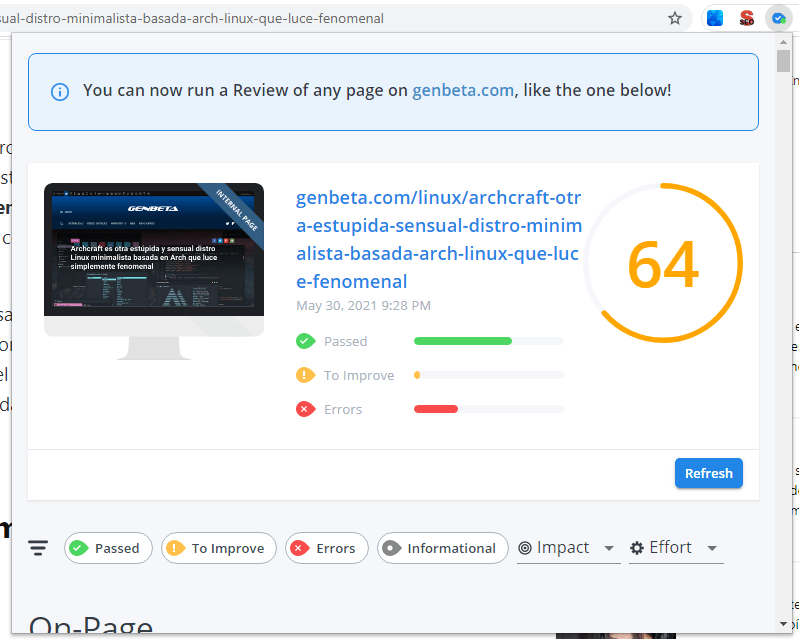Click the scrollbar up arrow
This screenshot has width=799, height=639.
tap(783, 42)
